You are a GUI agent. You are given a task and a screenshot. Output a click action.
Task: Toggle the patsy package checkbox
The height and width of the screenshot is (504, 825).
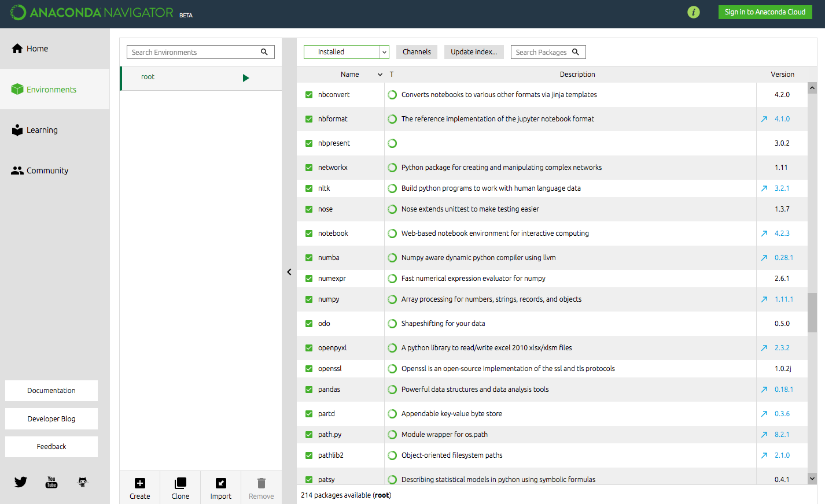click(309, 480)
